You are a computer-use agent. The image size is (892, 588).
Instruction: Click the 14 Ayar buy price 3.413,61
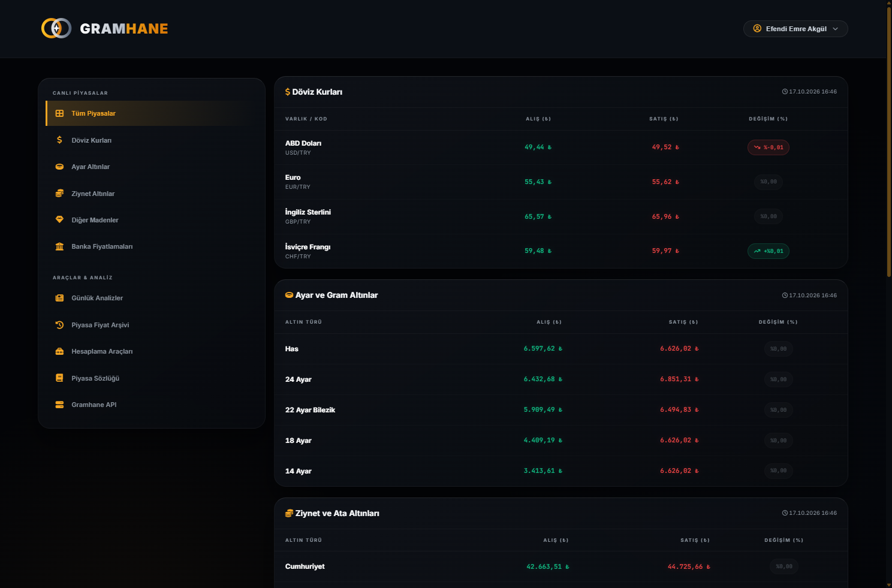pyautogui.click(x=543, y=471)
